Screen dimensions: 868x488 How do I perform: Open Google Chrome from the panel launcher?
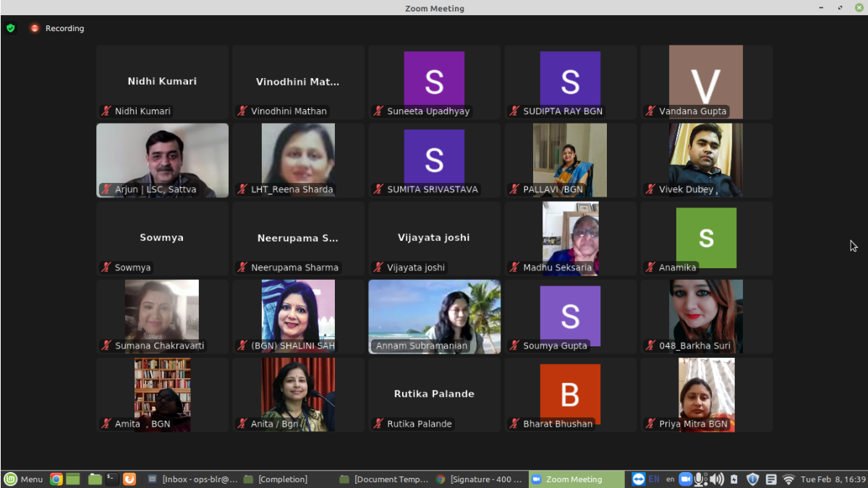(56, 479)
